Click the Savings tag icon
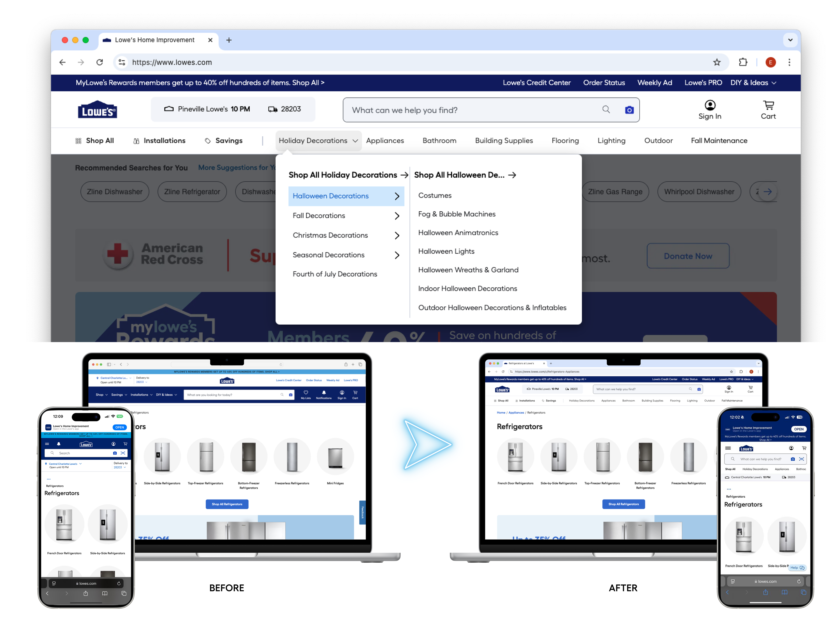840x622 pixels. tap(207, 141)
